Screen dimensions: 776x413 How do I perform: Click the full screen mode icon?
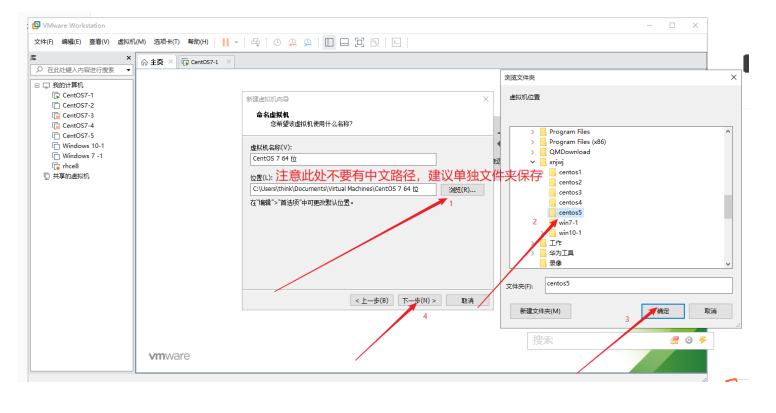click(360, 43)
